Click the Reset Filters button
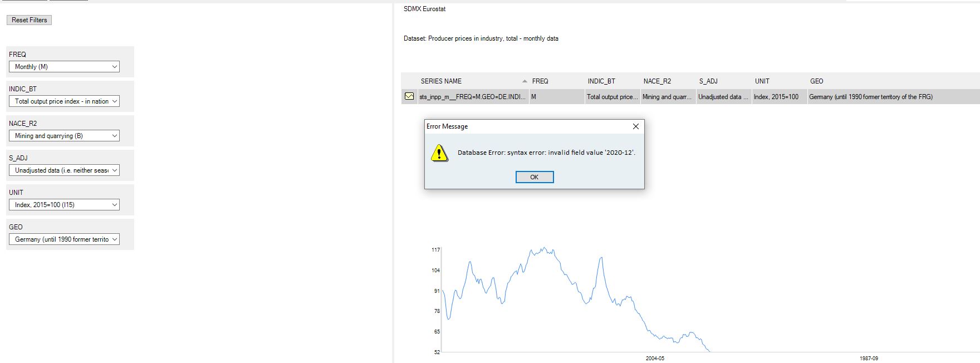 tap(30, 20)
